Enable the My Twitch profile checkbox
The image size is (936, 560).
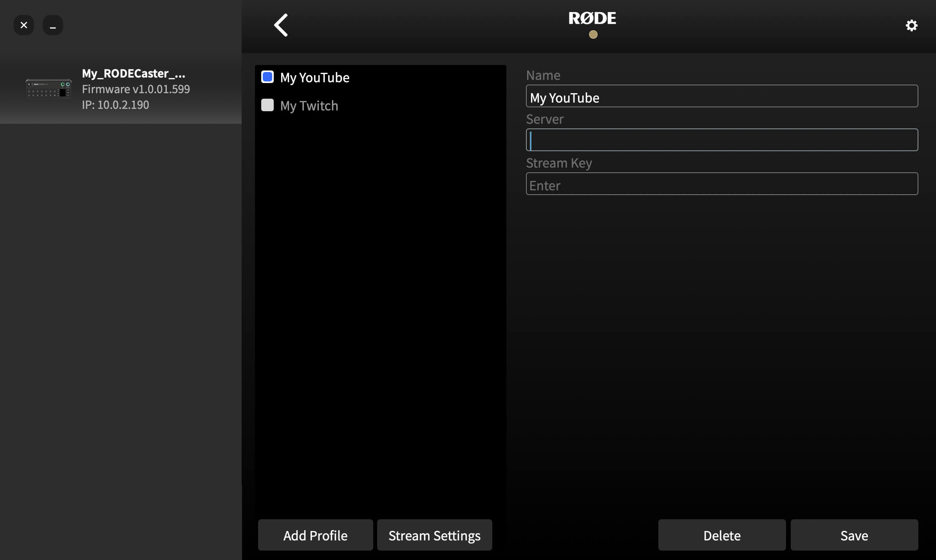click(267, 105)
